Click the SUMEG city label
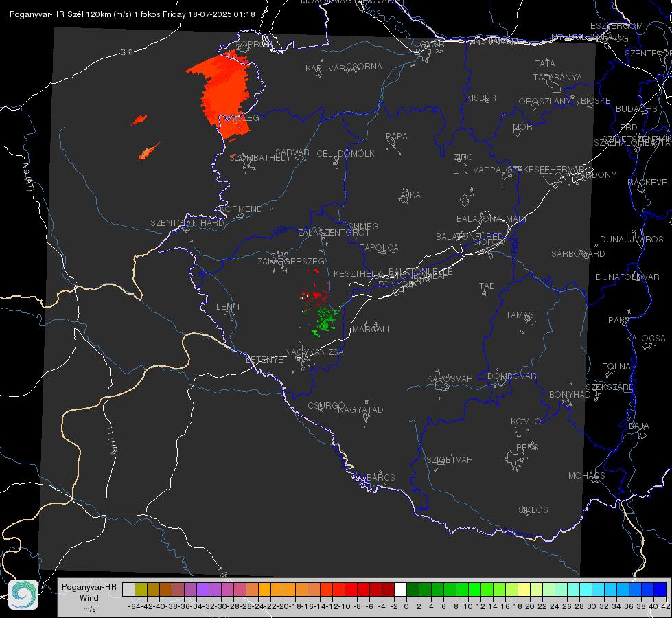Viewport: 672px width, 618px height. point(363,226)
